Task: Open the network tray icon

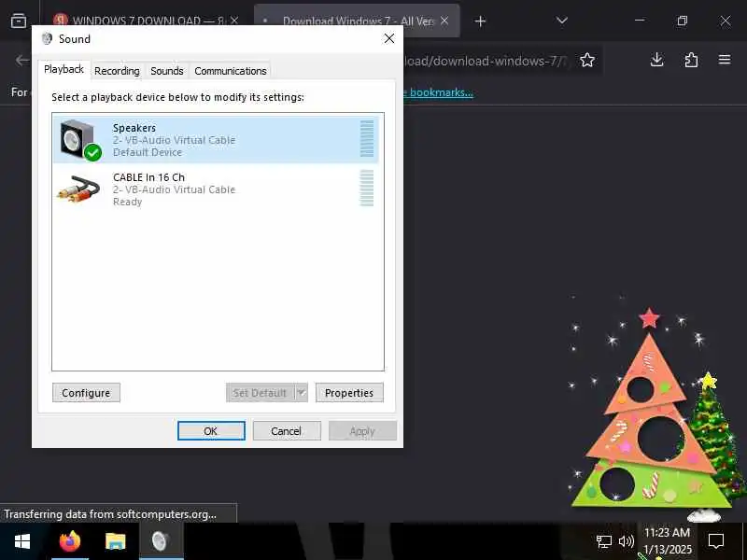Action: pyautogui.click(x=603, y=541)
